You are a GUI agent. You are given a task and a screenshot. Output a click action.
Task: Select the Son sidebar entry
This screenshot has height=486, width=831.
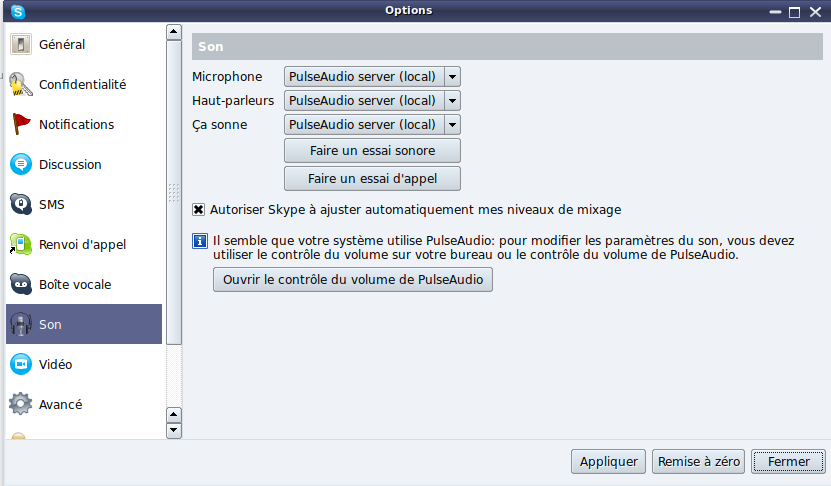(84, 324)
